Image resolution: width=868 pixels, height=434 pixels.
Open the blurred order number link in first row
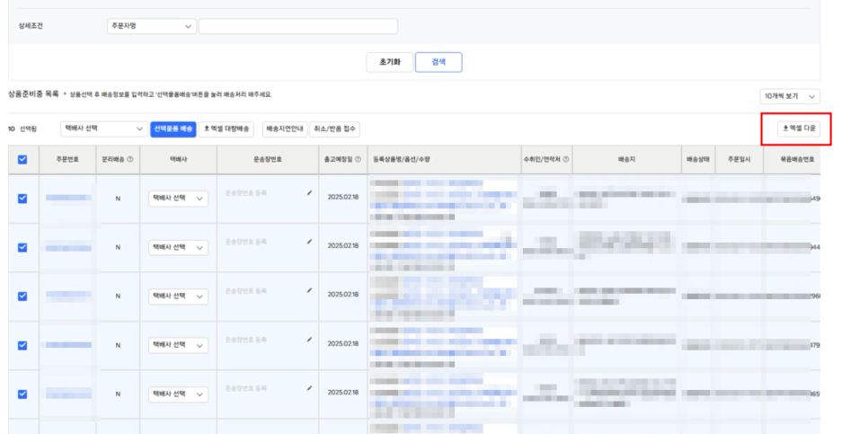pyautogui.click(x=68, y=198)
